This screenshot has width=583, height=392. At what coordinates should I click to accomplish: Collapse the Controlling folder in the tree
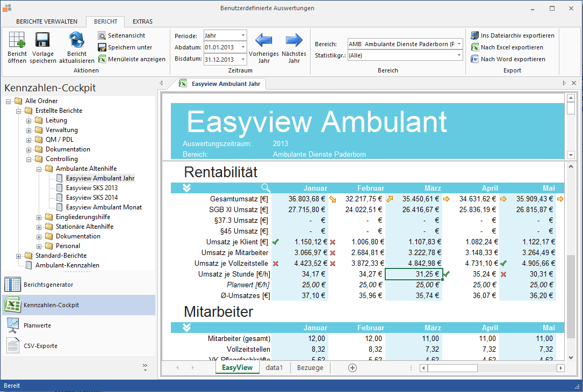point(29,159)
